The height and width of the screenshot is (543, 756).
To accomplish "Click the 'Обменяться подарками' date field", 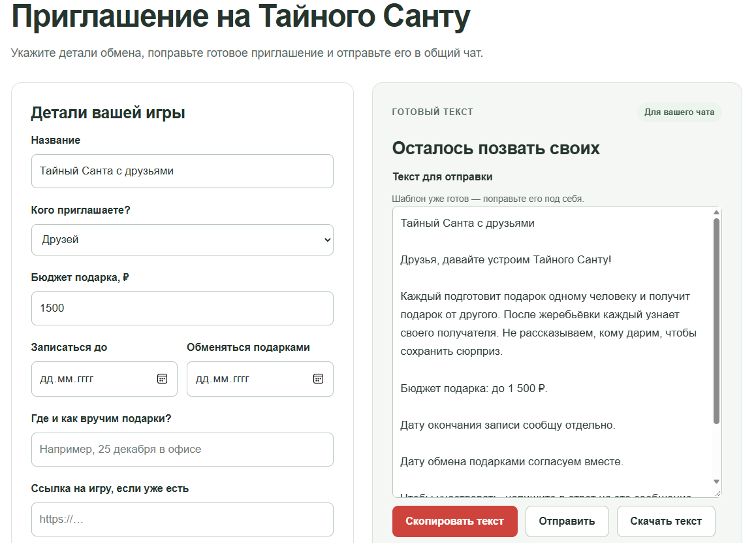I will [260, 379].
